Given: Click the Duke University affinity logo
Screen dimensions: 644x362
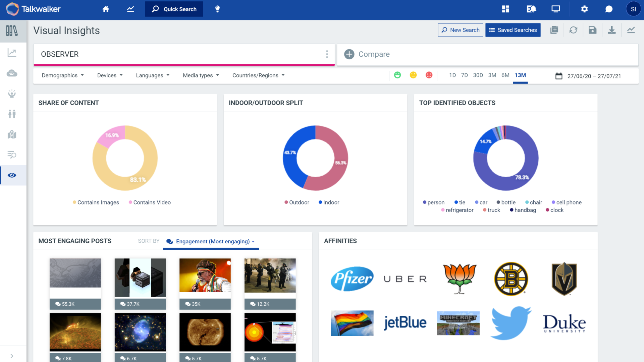Looking at the screenshot, I should [564, 323].
